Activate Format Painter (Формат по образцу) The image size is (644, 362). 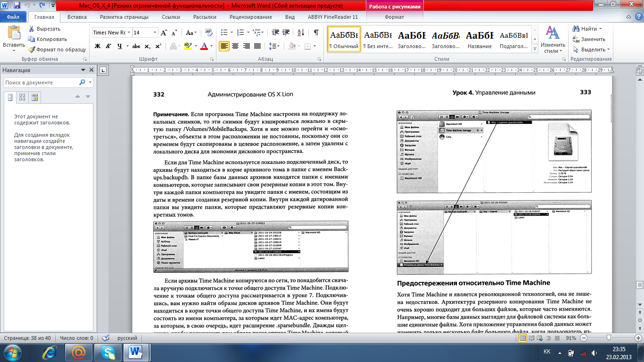click(57, 49)
